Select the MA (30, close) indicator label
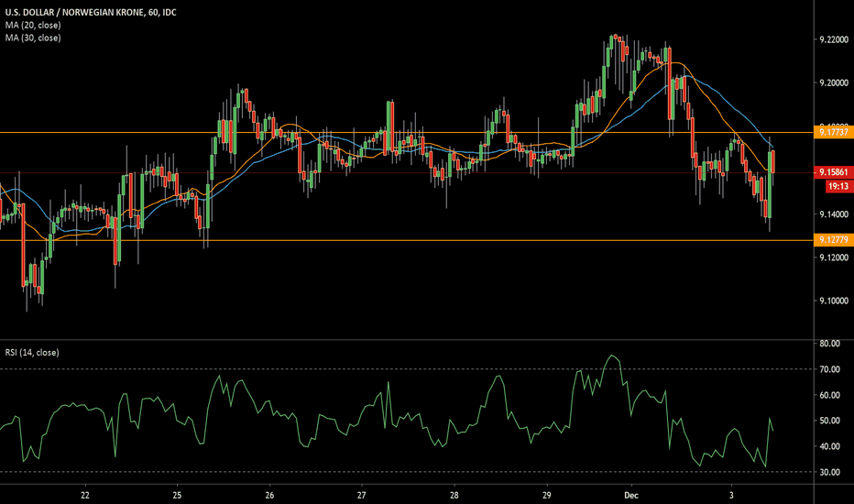Image resolution: width=854 pixels, height=504 pixels. click(33, 38)
